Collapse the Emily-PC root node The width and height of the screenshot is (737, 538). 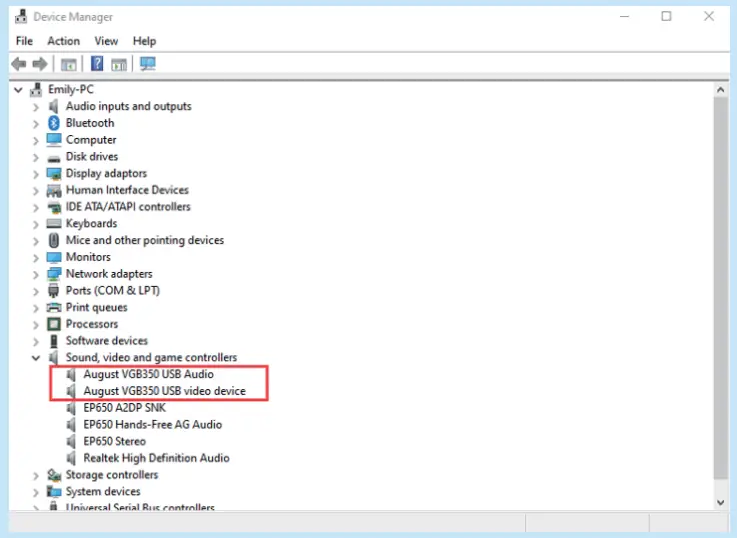coord(18,89)
